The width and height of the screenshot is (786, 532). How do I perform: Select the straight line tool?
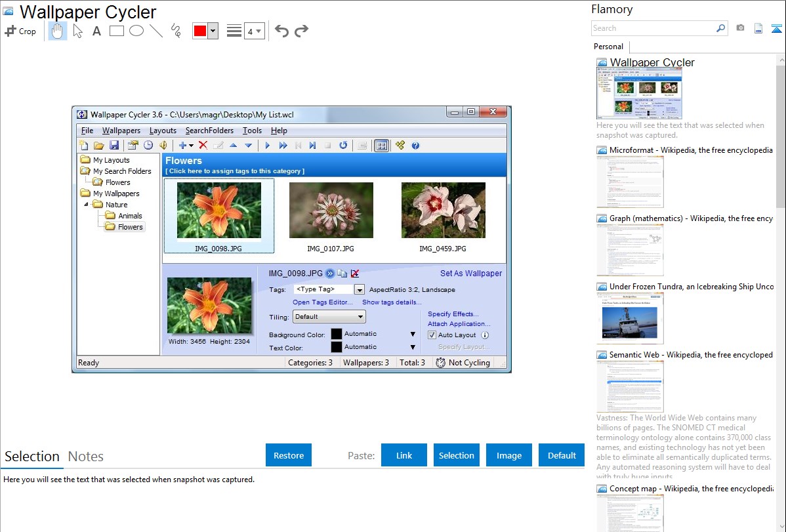pos(156,31)
